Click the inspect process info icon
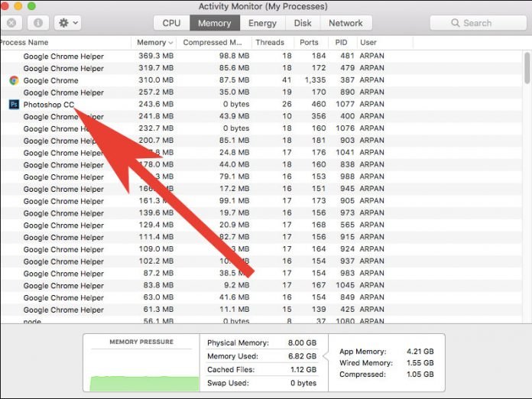 (38, 23)
